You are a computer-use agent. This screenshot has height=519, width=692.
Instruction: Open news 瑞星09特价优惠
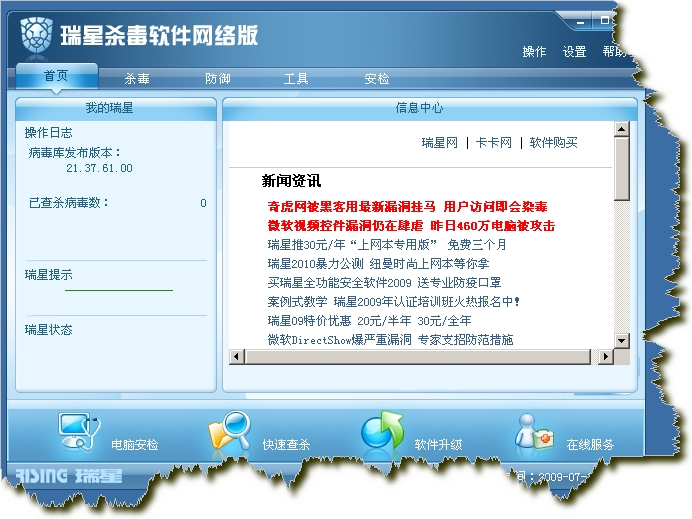(369, 320)
